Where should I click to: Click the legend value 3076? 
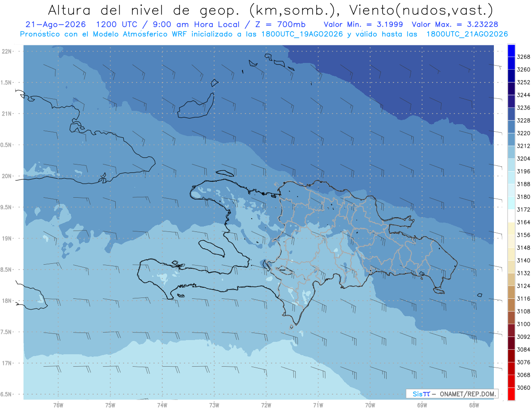tap(524, 362)
